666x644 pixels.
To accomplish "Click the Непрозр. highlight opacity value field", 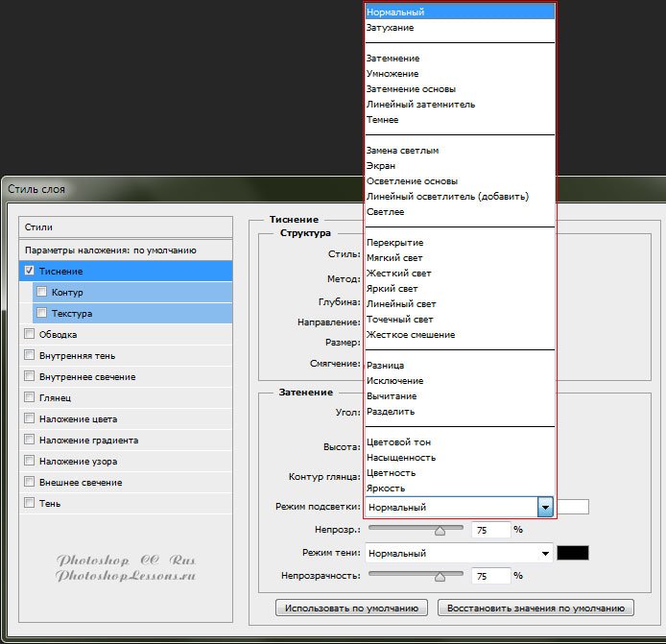I will click(489, 530).
